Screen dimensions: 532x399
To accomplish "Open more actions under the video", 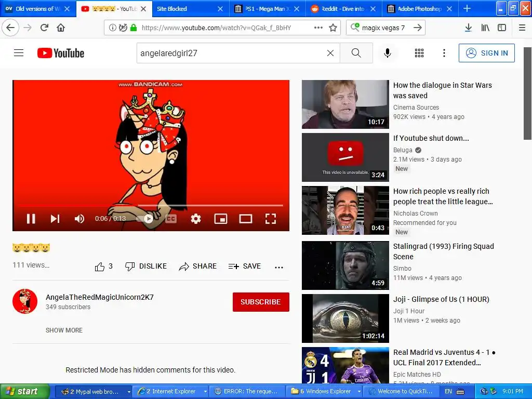I will pos(279,268).
